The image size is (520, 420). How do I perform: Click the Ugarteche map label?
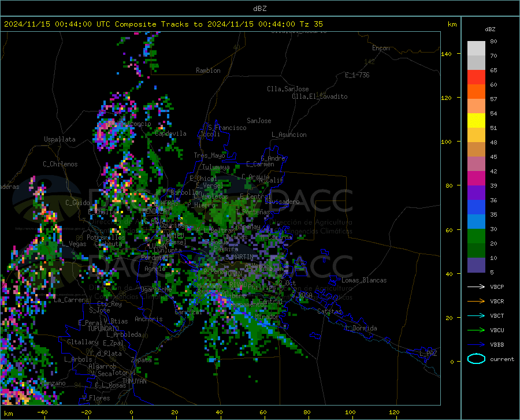coord(156,289)
